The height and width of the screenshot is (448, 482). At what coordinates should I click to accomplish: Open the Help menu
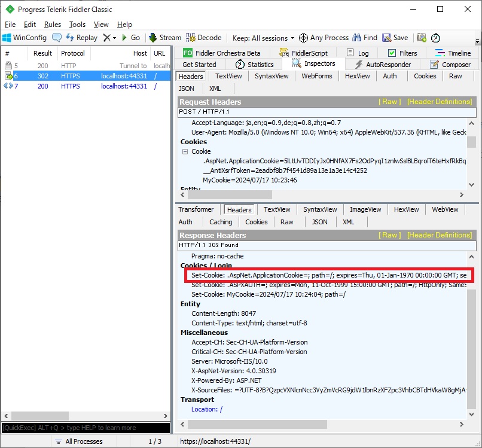(x=124, y=25)
